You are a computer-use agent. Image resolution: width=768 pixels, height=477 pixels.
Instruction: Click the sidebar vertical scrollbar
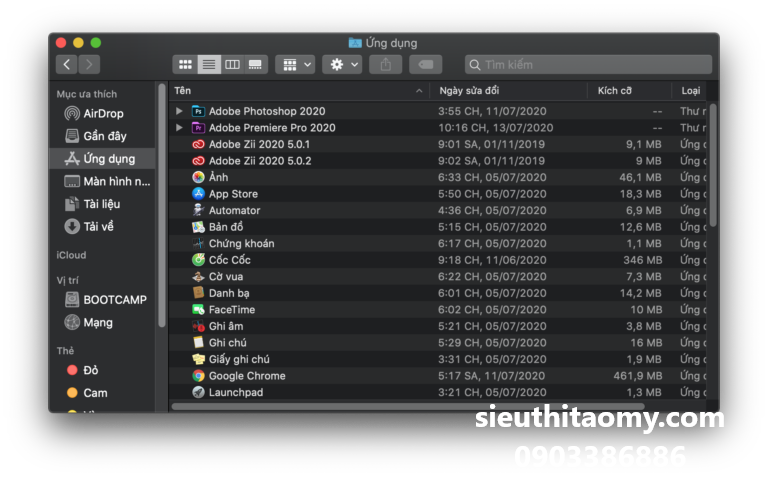pyautogui.click(x=162, y=205)
